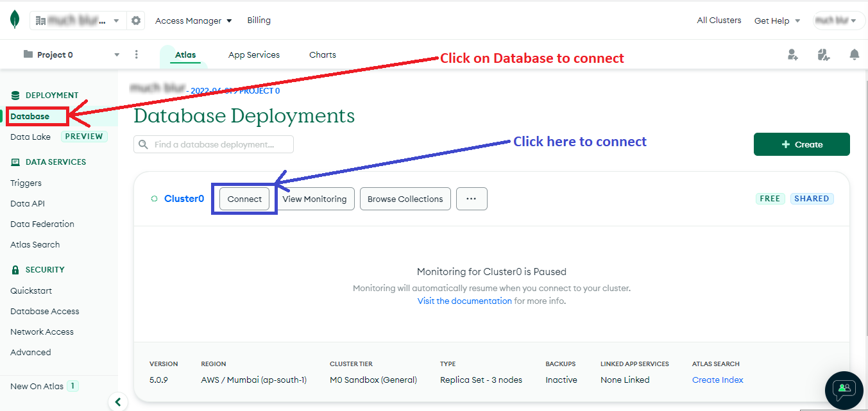Click the SHARED badge on Cluster0
Screen dimensions: 868x411
pos(812,199)
